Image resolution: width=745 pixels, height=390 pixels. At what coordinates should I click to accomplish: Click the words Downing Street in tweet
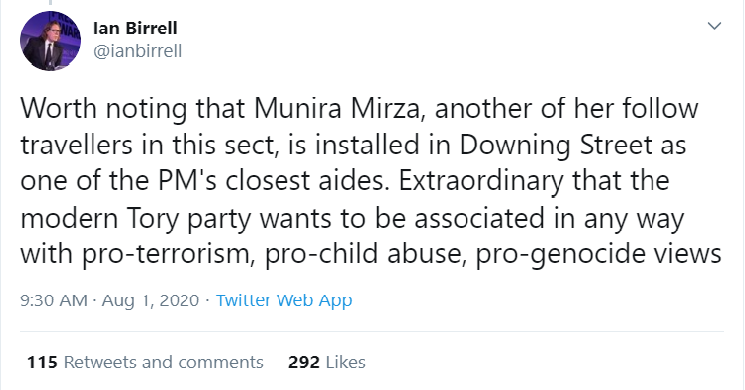pos(556,145)
